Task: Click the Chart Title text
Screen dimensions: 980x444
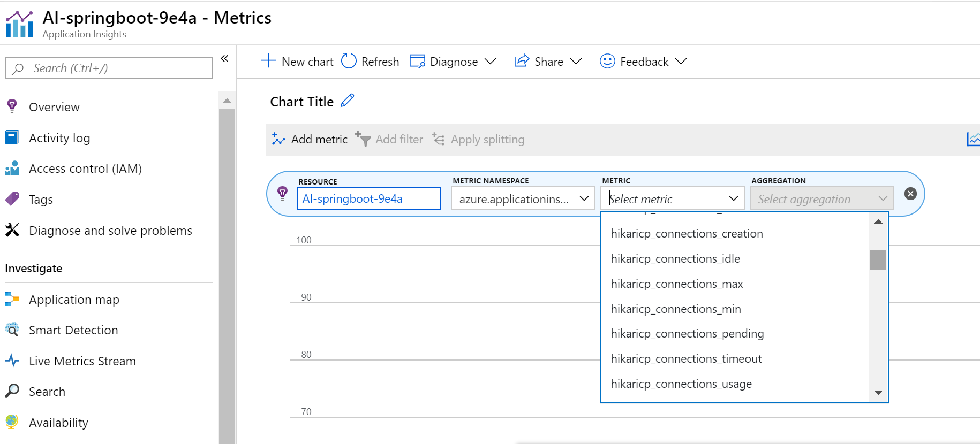Action: click(x=301, y=102)
